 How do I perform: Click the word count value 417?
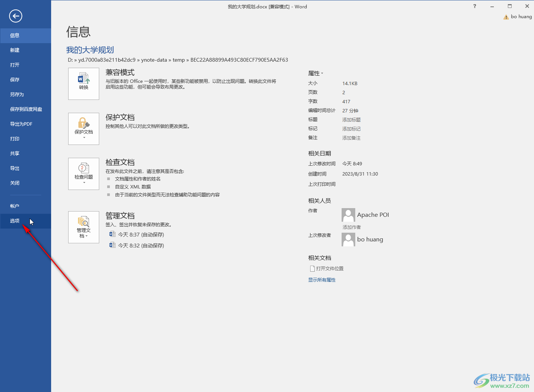pyautogui.click(x=346, y=102)
